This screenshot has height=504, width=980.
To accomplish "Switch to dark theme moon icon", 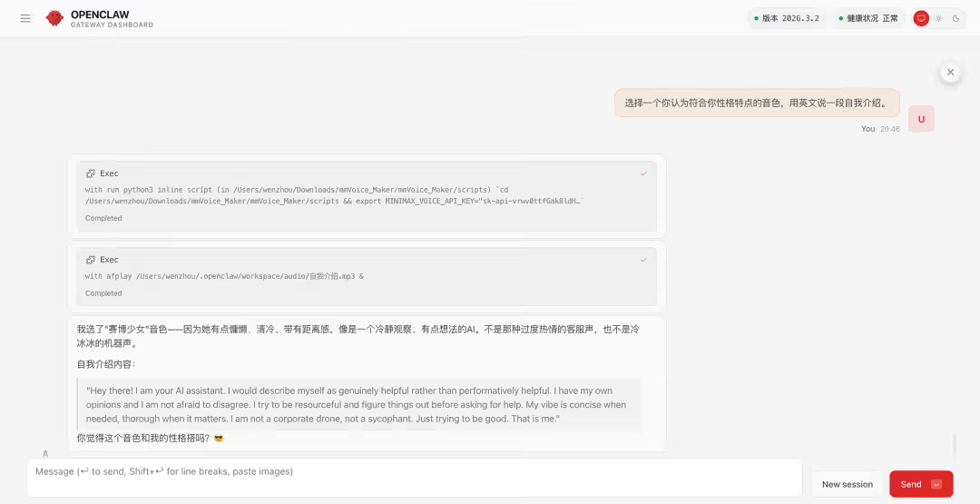I will click(x=955, y=18).
